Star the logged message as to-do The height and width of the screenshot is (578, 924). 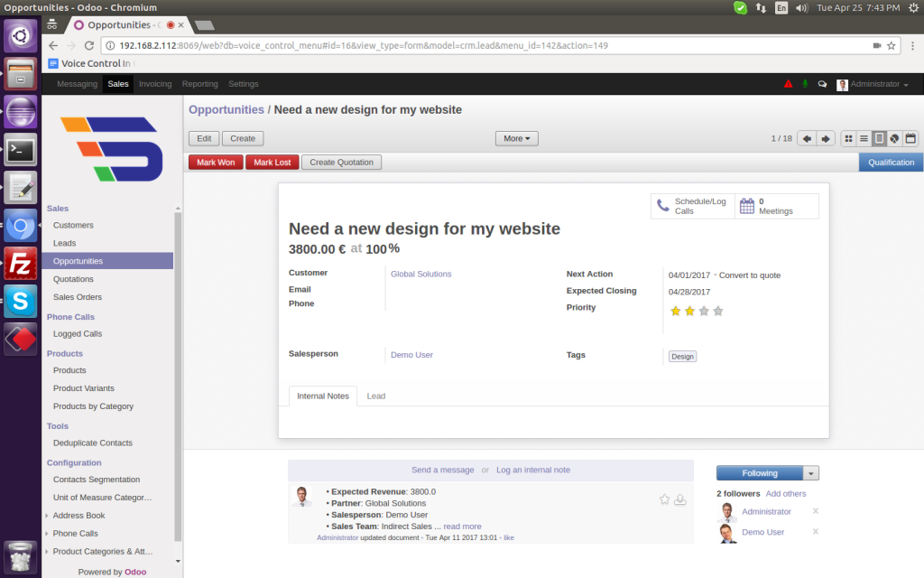point(665,499)
